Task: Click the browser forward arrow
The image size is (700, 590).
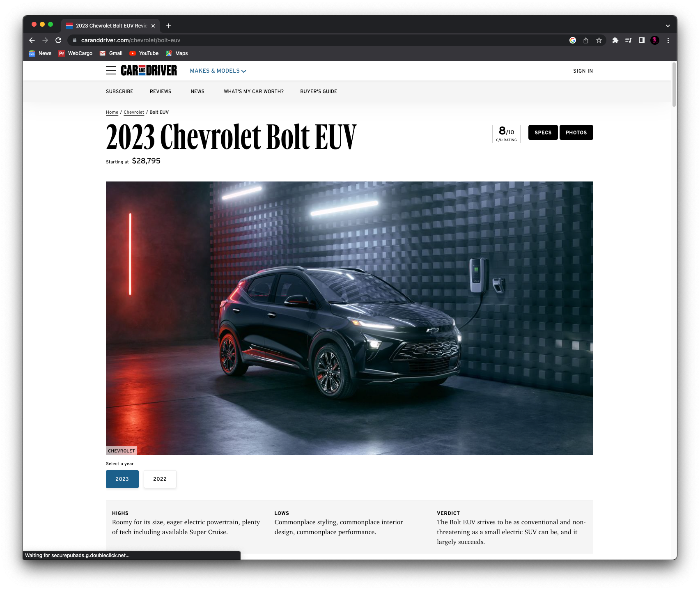Action: (x=45, y=40)
